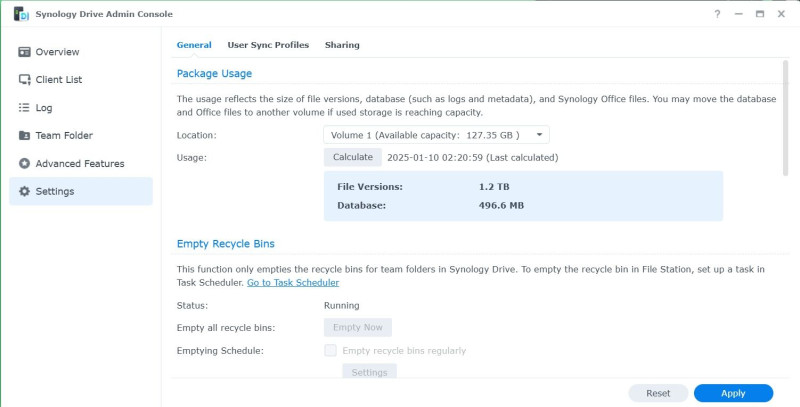Minimize the Admin Console window
800x407 pixels.
(738, 14)
